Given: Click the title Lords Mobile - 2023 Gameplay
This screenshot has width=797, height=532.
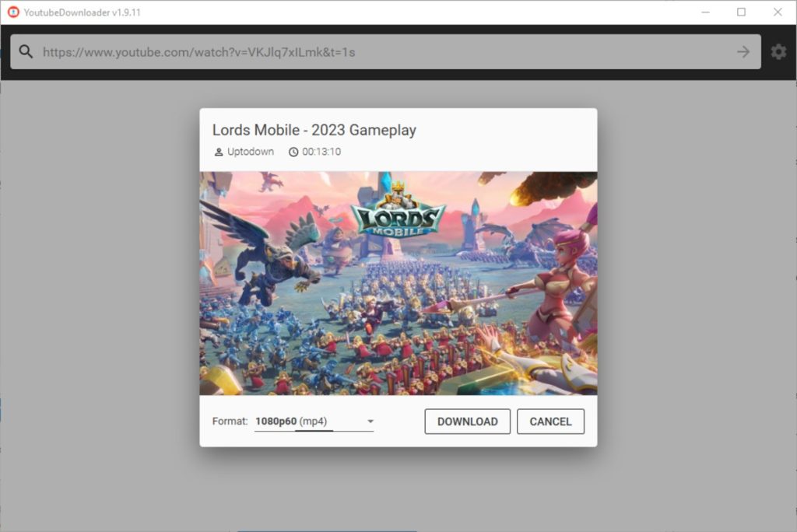Looking at the screenshot, I should [314, 130].
